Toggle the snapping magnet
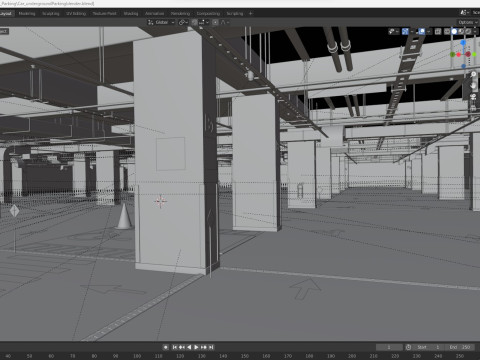The width and height of the screenshot is (480, 360). point(195,22)
